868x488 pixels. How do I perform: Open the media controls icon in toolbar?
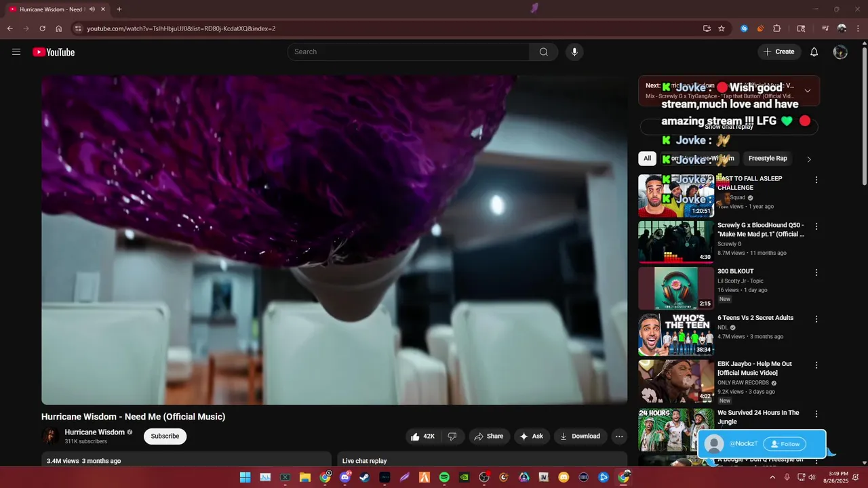825,28
